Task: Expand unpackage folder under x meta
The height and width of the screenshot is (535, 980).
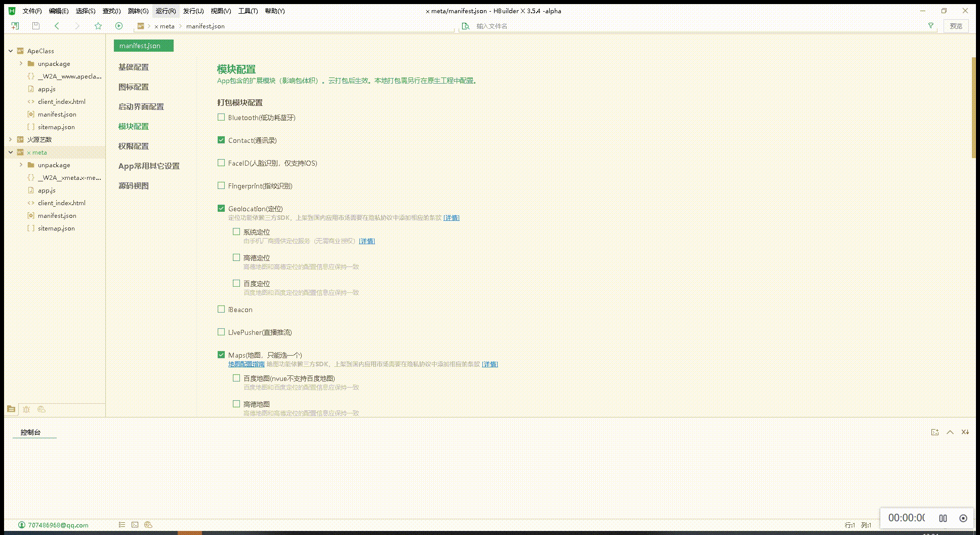Action: [x=21, y=165]
